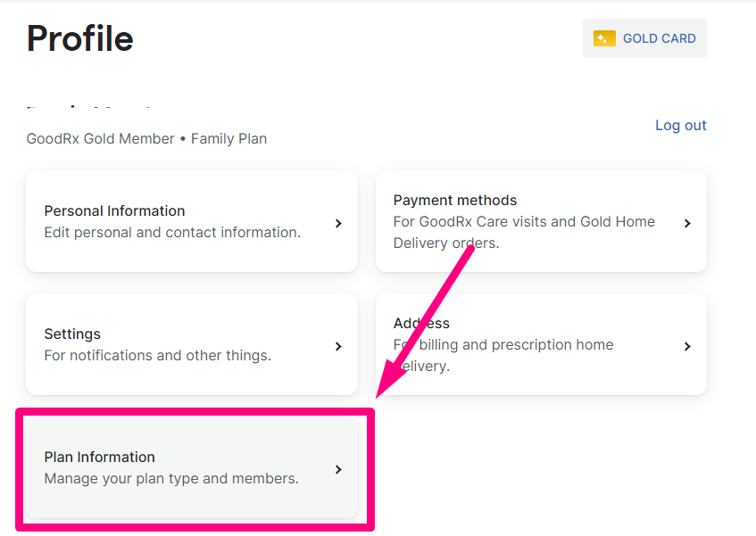Click the gold sparkle card icon
This screenshot has width=756, height=536.
604,38
